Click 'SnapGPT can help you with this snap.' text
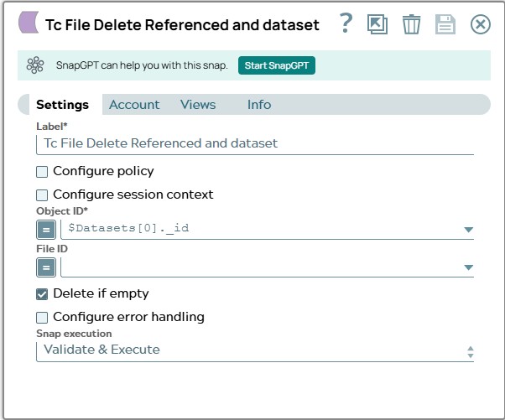Screen dimensions: 505x420 click(142, 65)
